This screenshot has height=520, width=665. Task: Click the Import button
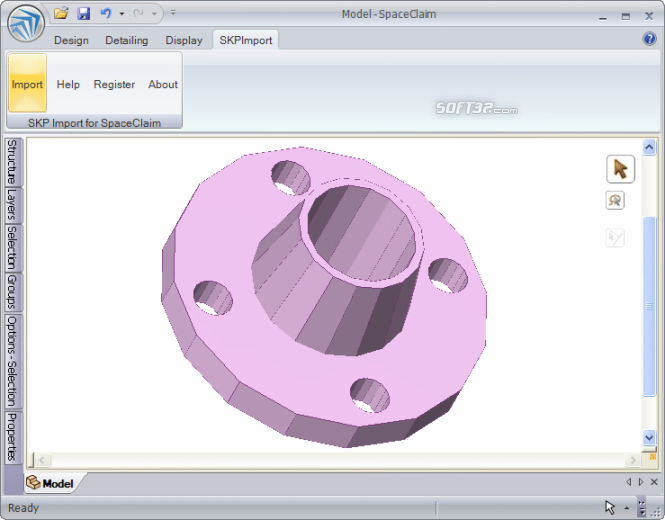coord(27,83)
